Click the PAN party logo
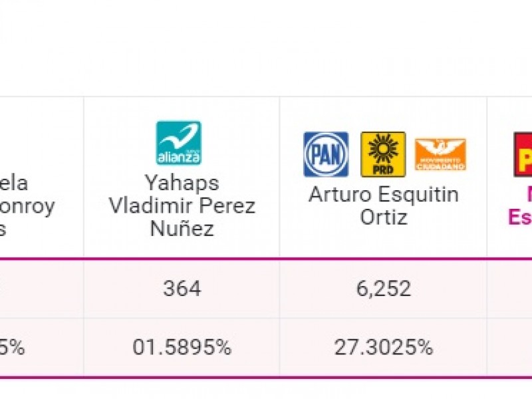The width and height of the screenshot is (532, 399). 326,154
